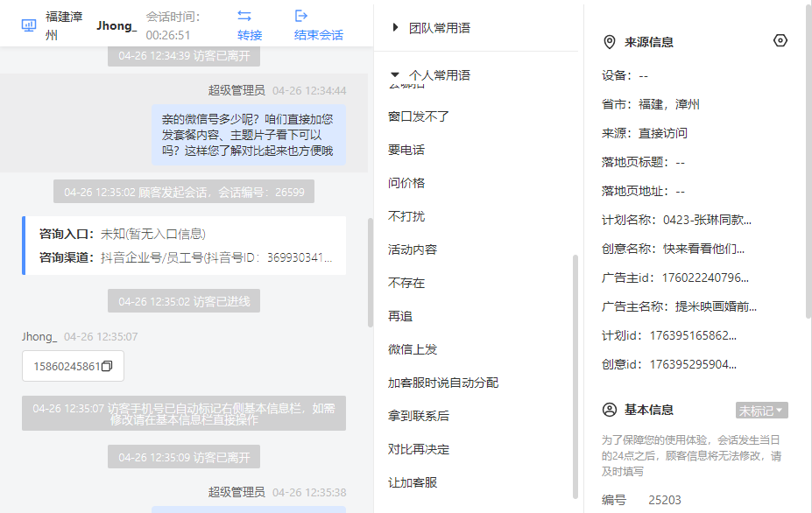Select the quick phrase 不打扰
The width and height of the screenshot is (812, 513).
point(406,216)
